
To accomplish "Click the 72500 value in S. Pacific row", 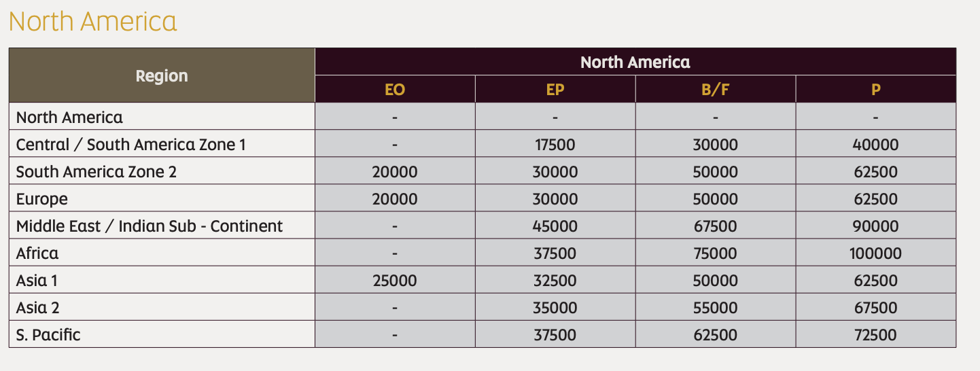I will [875, 335].
